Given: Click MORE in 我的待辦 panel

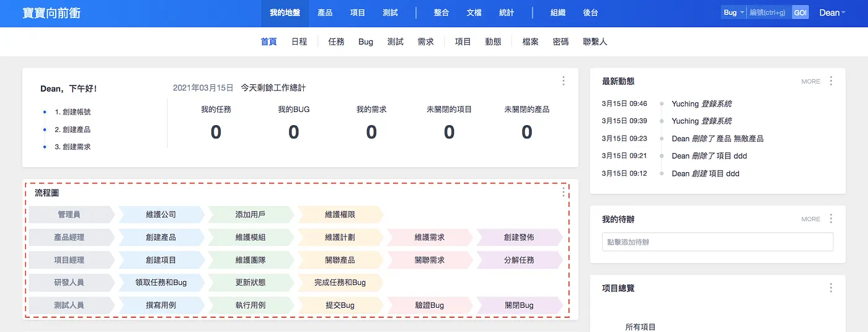Looking at the screenshot, I should [x=810, y=219].
